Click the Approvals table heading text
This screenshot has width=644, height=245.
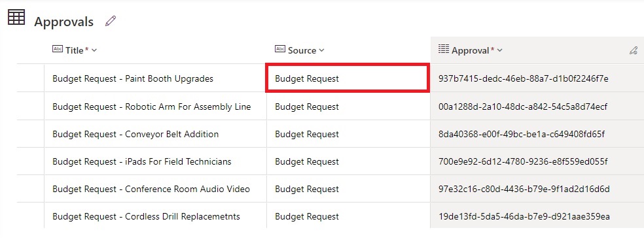[63, 22]
